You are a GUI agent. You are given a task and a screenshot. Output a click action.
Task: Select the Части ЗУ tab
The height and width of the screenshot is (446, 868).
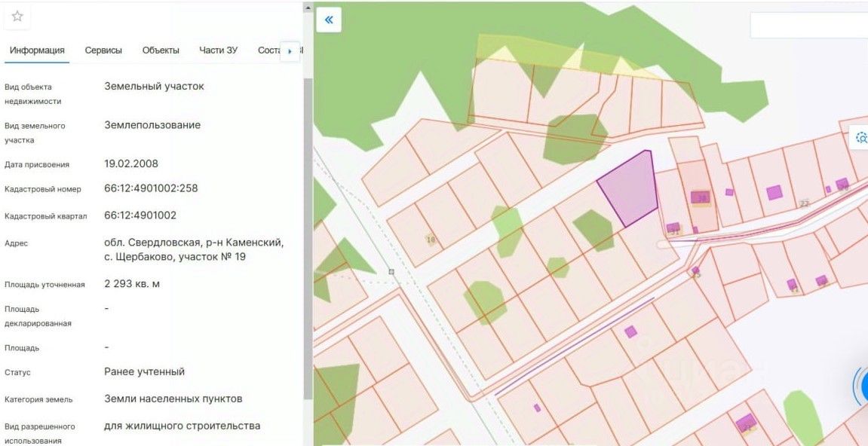coord(218,50)
